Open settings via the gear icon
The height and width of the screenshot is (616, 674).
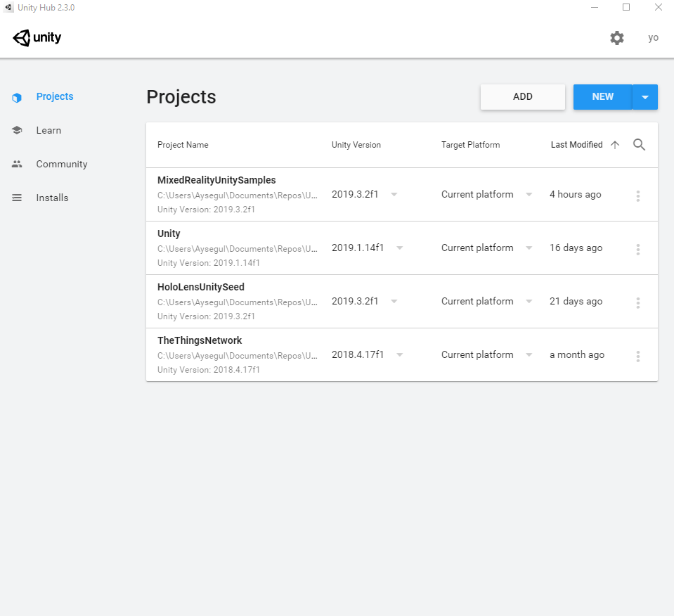[x=617, y=38]
